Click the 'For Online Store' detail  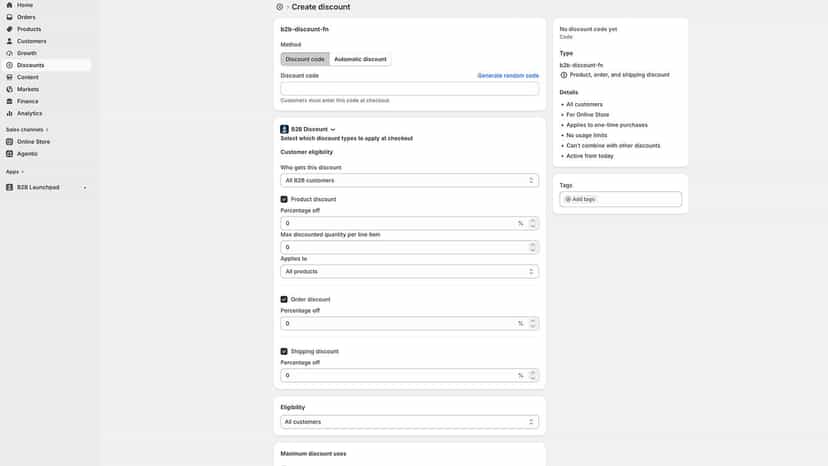coord(588,115)
